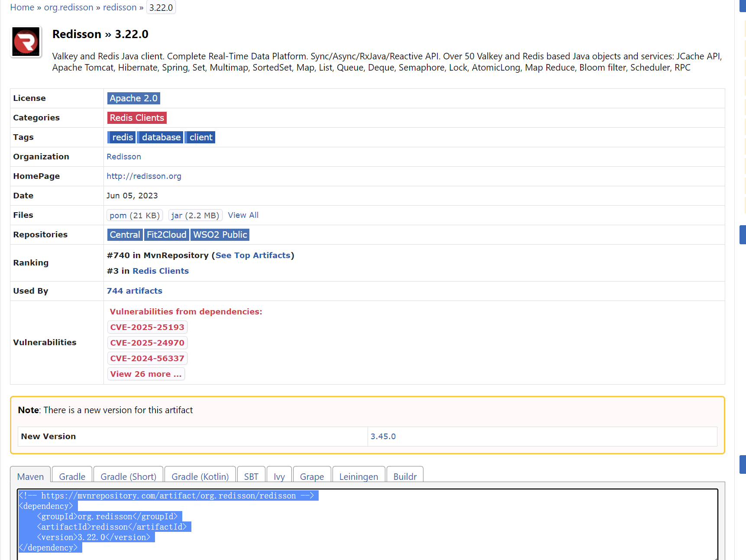Open the org.redisson breadcrumb link
This screenshot has width=746, height=560.
point(68,7)
